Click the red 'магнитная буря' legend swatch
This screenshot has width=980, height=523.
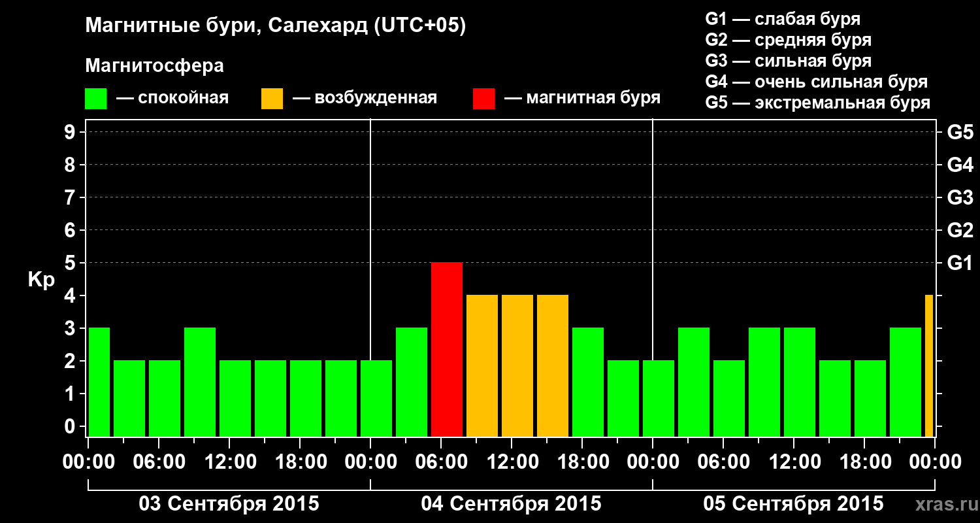(484, 99)
